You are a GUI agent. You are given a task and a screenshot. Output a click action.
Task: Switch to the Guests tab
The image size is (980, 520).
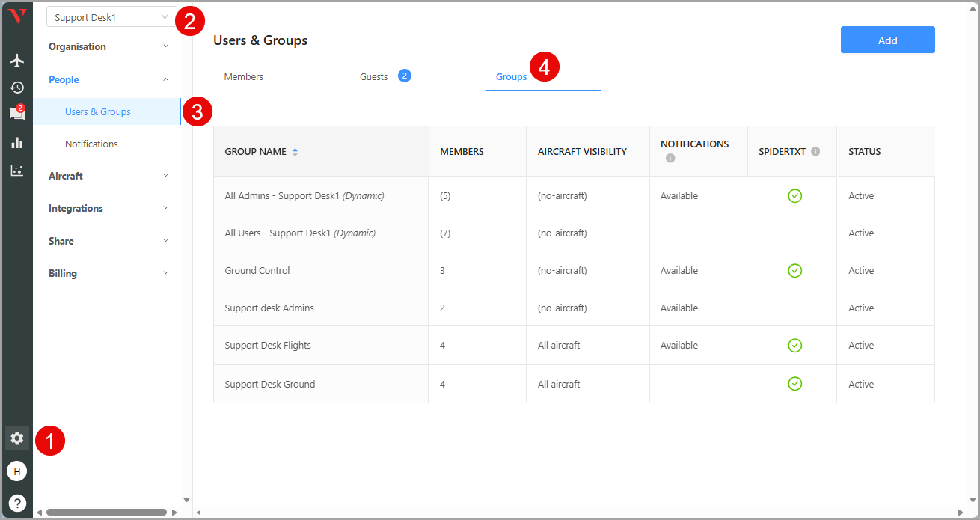(x=374, y=76)
